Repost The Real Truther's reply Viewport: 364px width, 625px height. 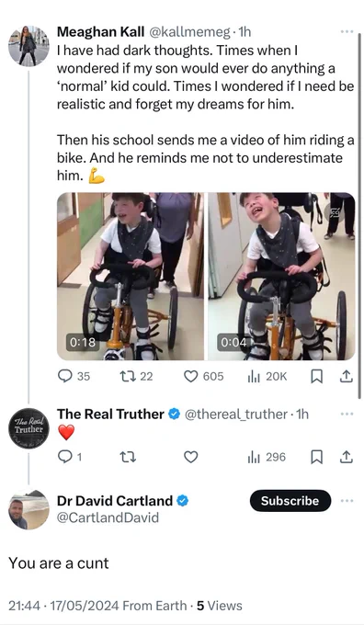pos(128,457)
